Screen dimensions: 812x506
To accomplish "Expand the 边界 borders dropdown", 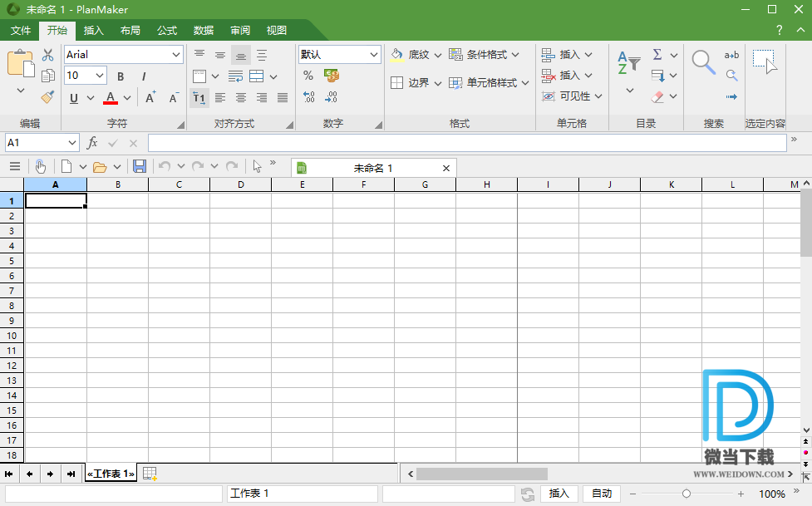I will [x=438, y=83].
